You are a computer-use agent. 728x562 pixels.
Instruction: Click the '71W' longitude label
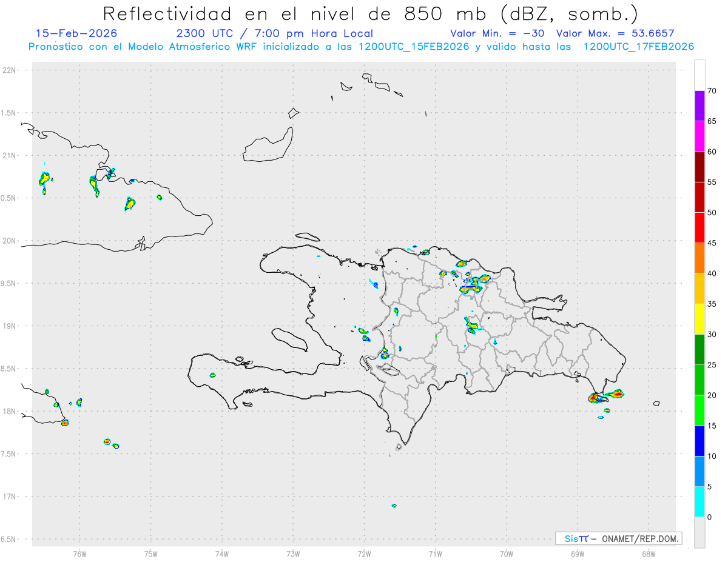(x=435, y=554)
